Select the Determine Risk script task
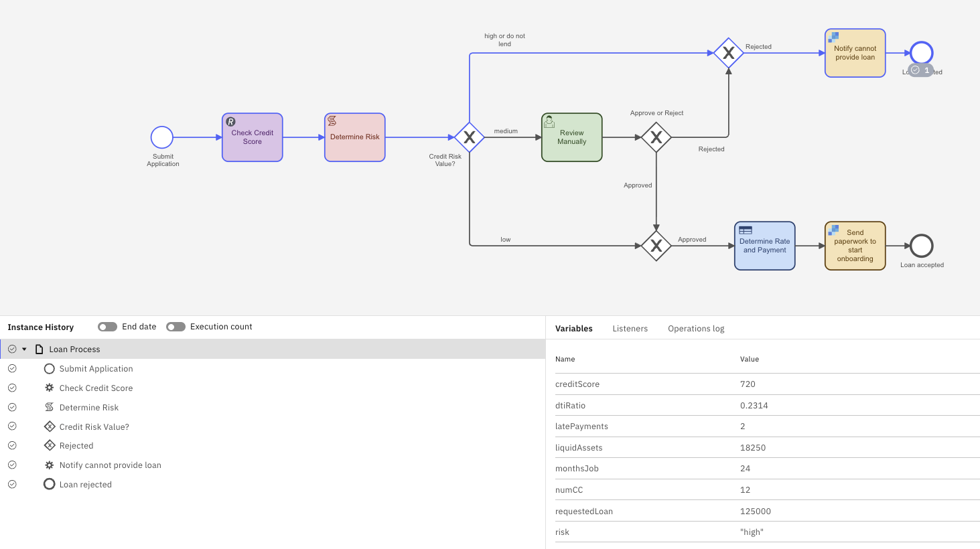 [354, 137]
